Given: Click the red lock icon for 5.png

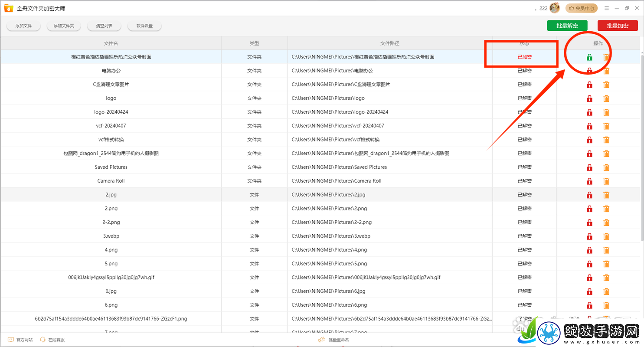Looking at the screenshot, I should tap(589, 264).
